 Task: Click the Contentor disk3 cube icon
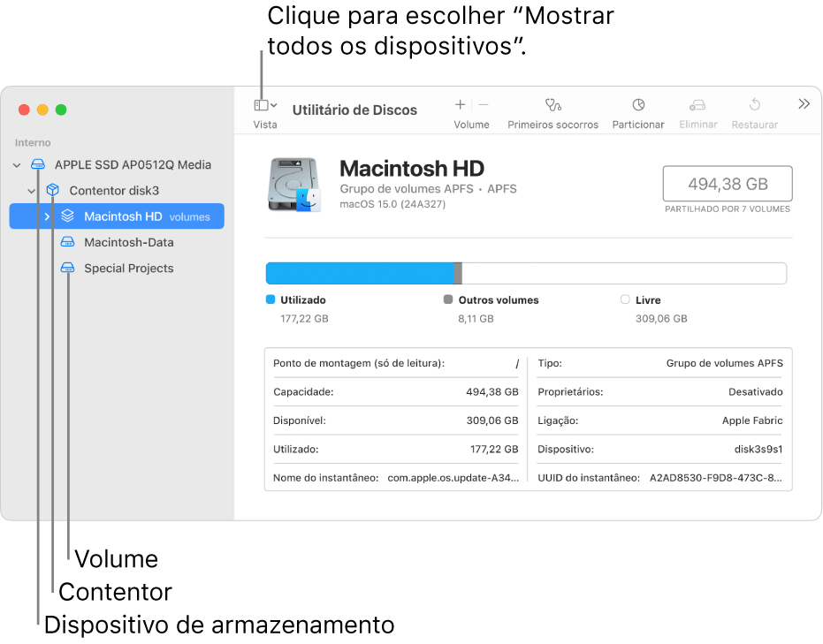click(x=52, y=190)
